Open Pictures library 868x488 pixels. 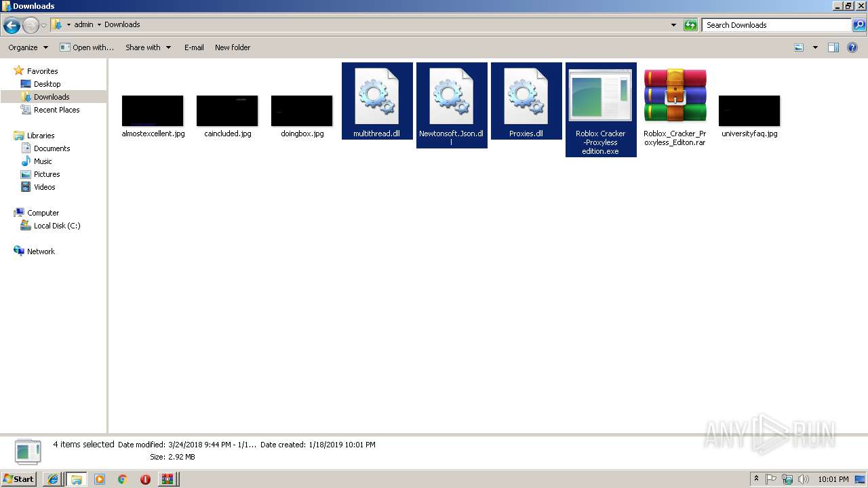click(47, 174)
